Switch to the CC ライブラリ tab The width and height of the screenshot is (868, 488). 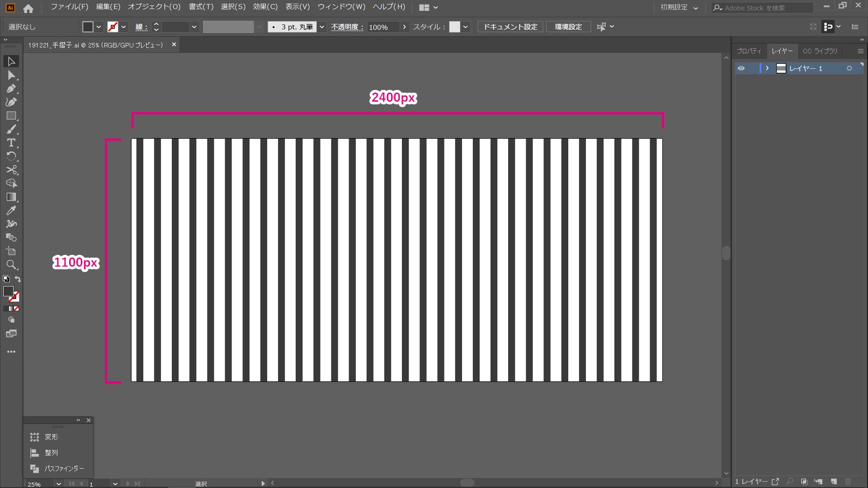point(820,51)
